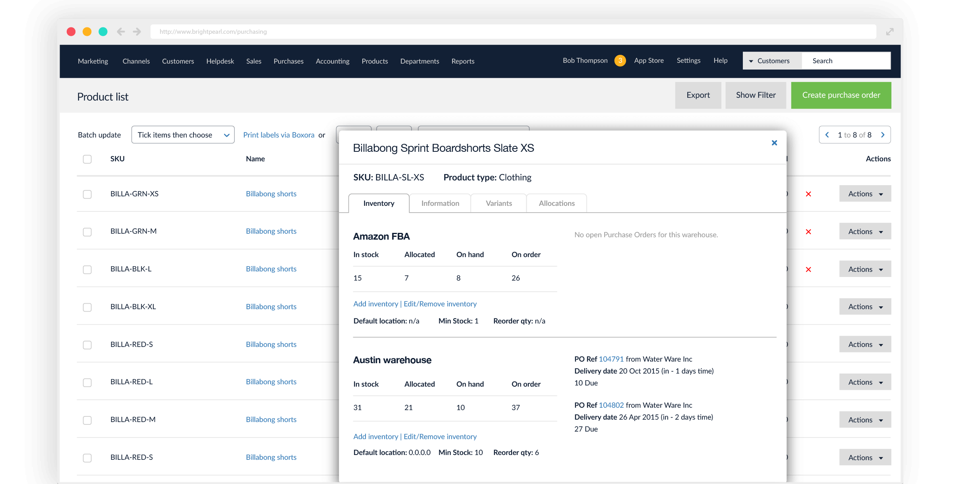Open the Purchases menu
Image resolution: width=980 pixels, height=484 pixels.
click(x=288, y=61)
